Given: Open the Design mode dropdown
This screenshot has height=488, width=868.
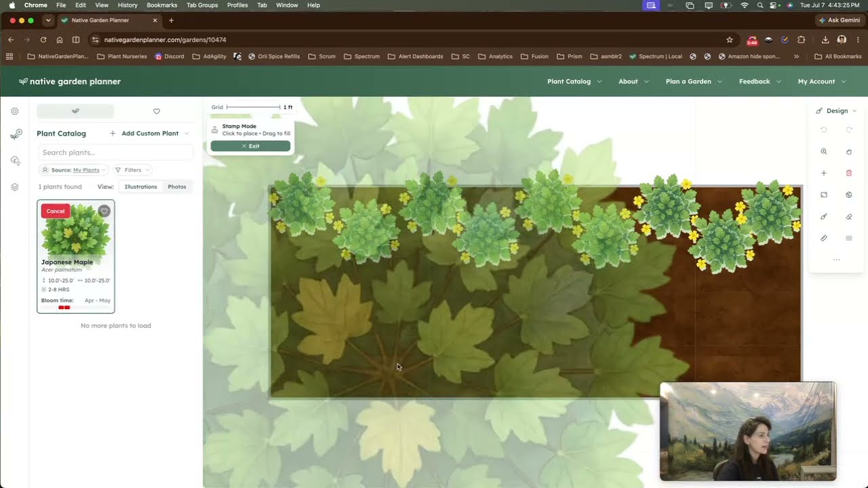Looking at the screenshot, I should click(x=836, y=110).
